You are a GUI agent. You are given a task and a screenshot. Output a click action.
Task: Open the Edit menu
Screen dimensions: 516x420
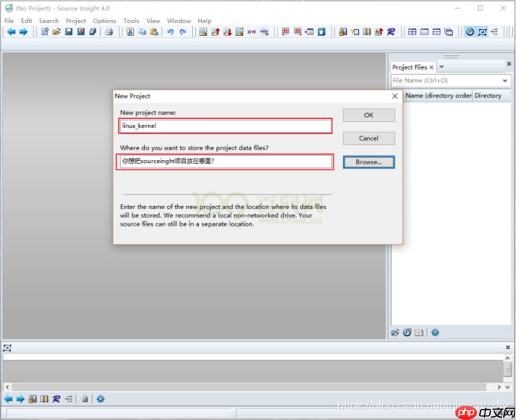coord(26,21)
